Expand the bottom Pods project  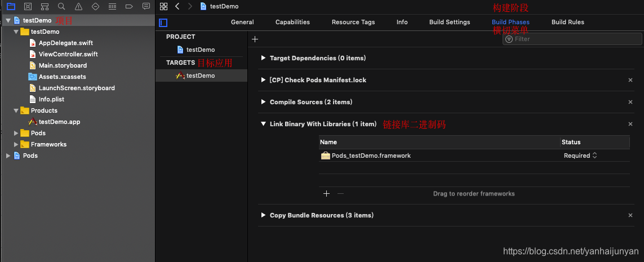(x=8, y=156)
